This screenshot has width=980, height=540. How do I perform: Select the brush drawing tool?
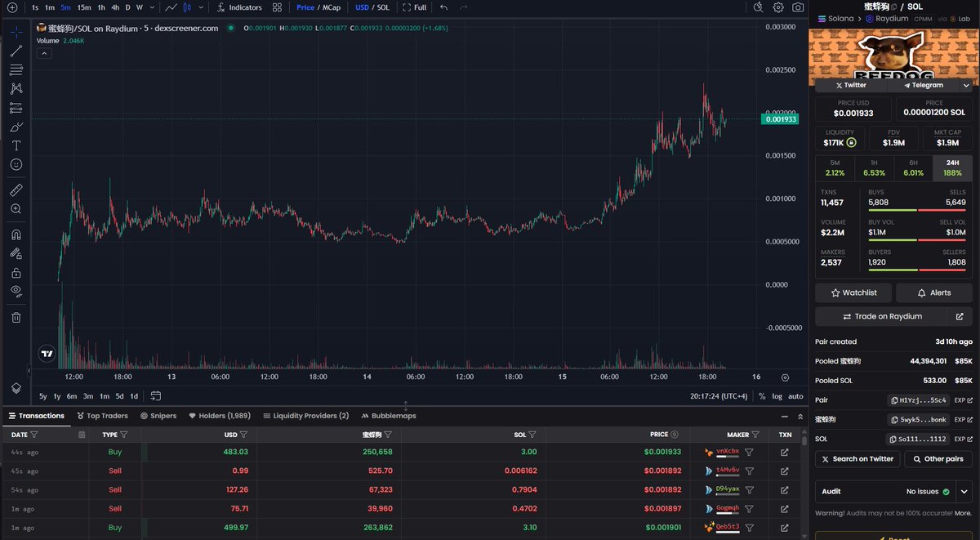tap(16, 127)
